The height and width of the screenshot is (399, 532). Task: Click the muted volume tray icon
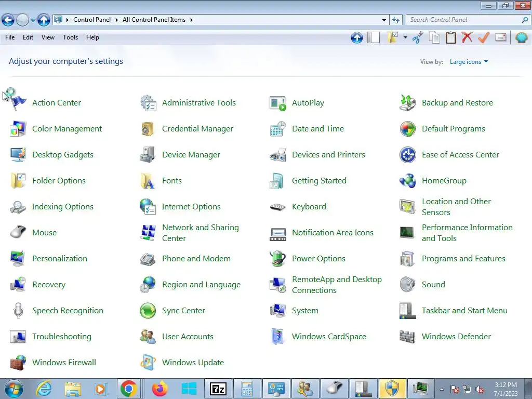pos(480,390)
